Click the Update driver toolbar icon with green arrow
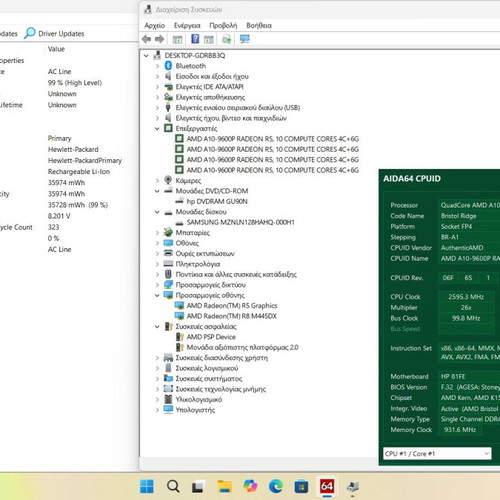500x500 pixels. (227, 39)
